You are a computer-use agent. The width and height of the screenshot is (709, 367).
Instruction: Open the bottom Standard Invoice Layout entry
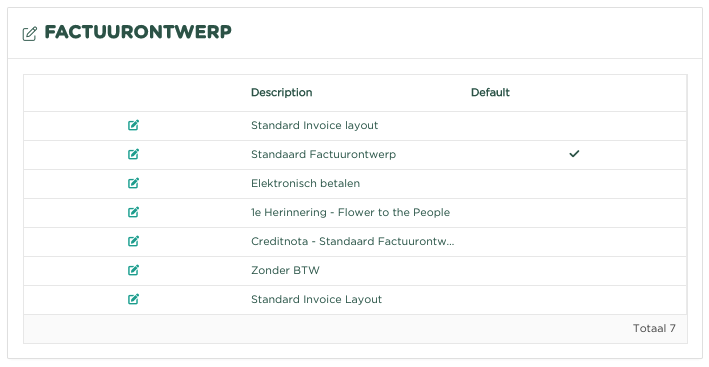point(317,299)
